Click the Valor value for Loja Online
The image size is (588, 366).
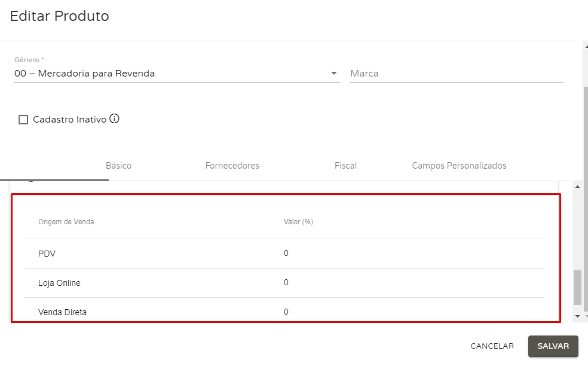(286, 283)
